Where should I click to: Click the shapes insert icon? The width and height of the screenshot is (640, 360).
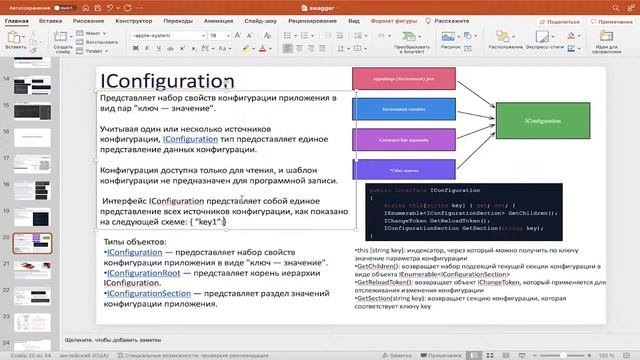point(468,36)
